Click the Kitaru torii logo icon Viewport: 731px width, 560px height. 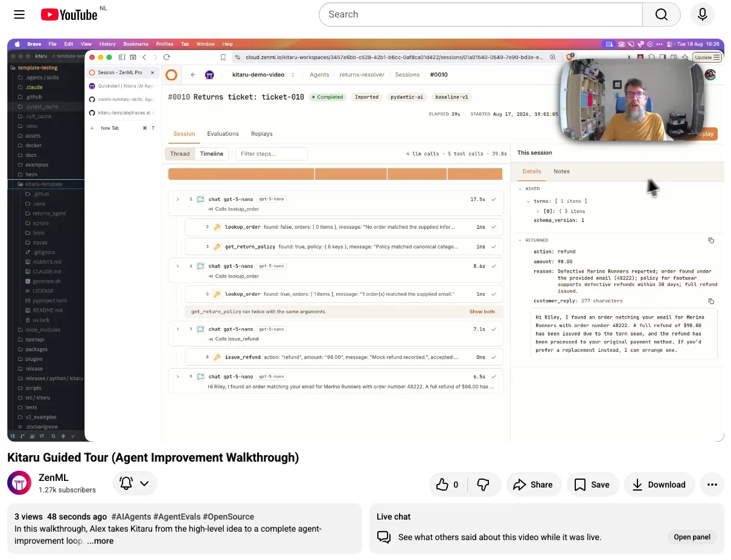click(x=209, y=75)
